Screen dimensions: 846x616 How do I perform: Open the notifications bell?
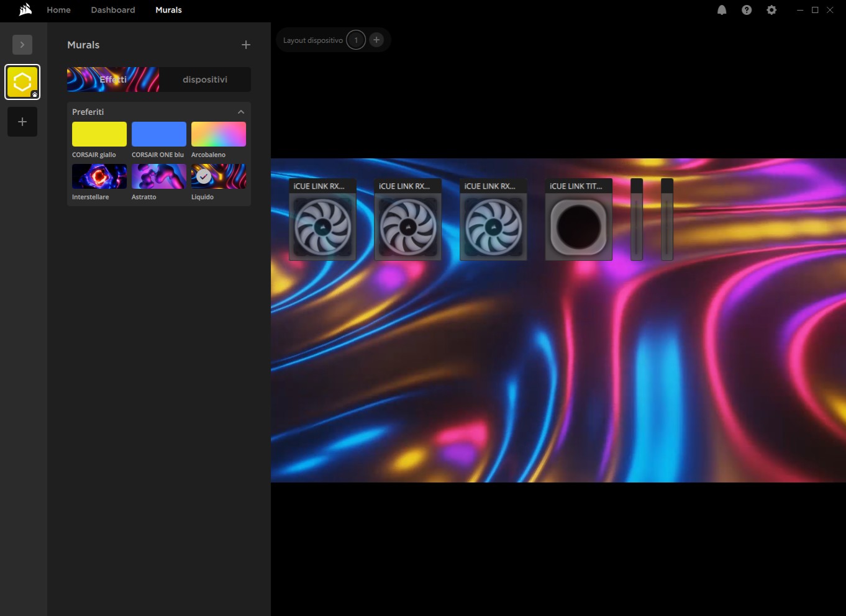pyautogui.click(x=722, y=10)
